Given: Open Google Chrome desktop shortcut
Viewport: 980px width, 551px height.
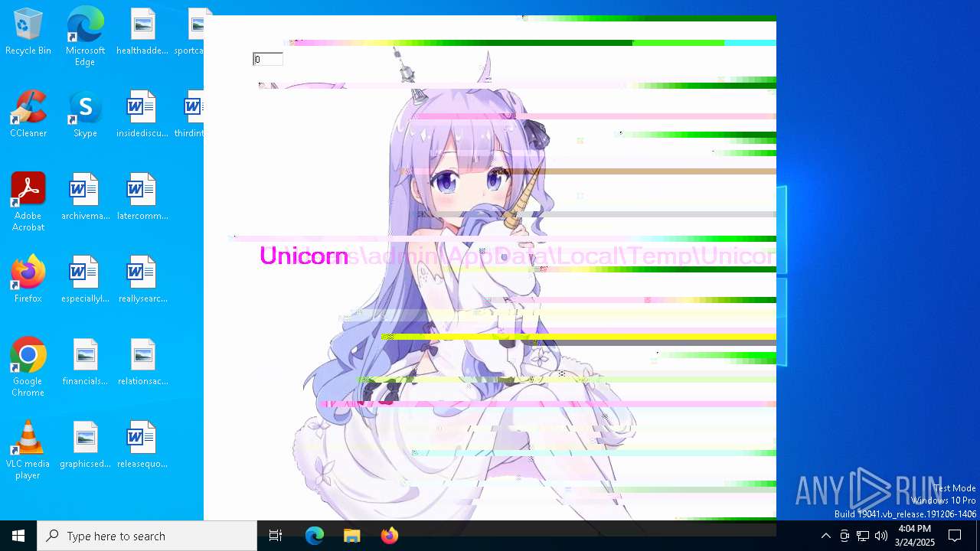Looking at the screenshot, I should pyautogui.click(x=28, y=367).
